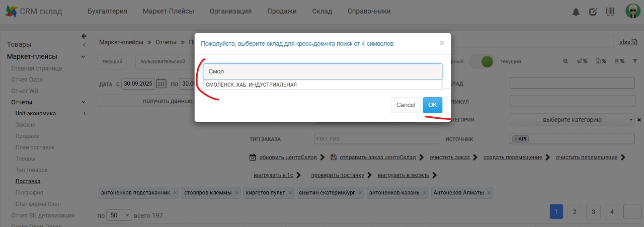Collapse sidebar with the left arrow icon
This screenshot has width=644, height=227.
[84, 36]
